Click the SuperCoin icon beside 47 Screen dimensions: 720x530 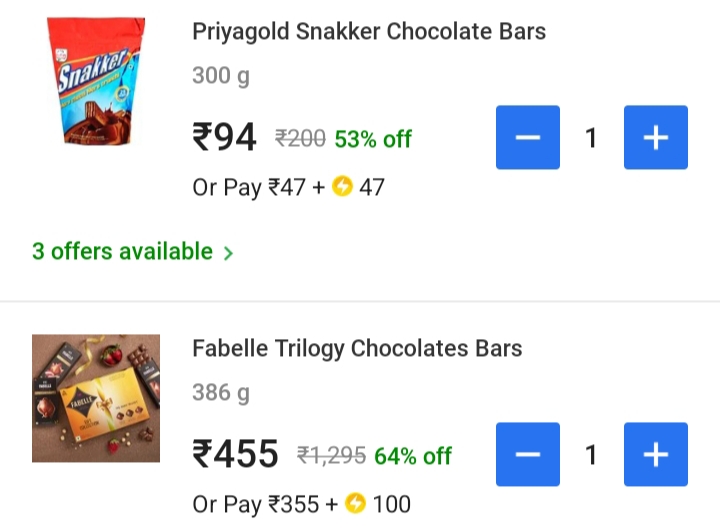[342, 187]
